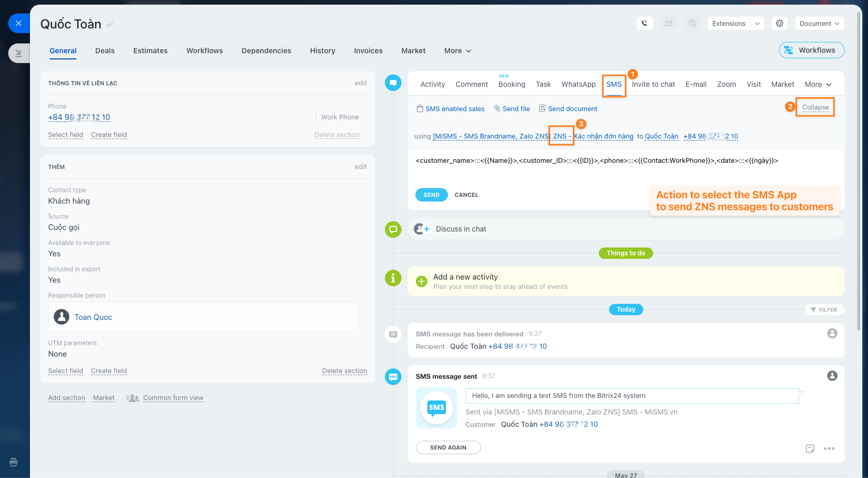868x478 pixels.
Task: Click the green plus icon for new activity
Action: click(x=422, y=282)
